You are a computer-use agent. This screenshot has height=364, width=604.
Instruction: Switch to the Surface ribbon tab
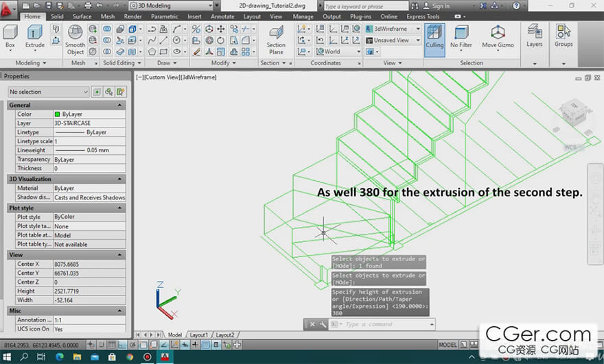(x=82, y=16)
